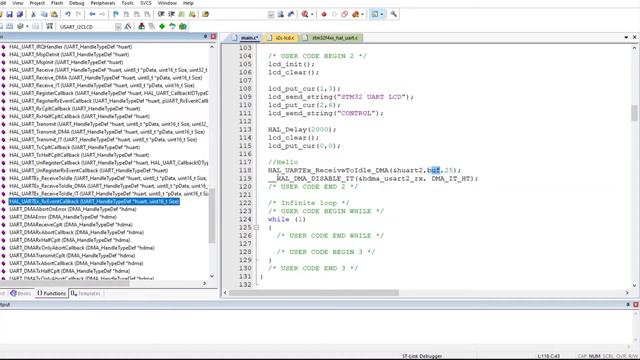Click the editor horizontal scrollbar thumb
Image resolution: width=640 pixels, height=360 pixels.
point(314,293)
